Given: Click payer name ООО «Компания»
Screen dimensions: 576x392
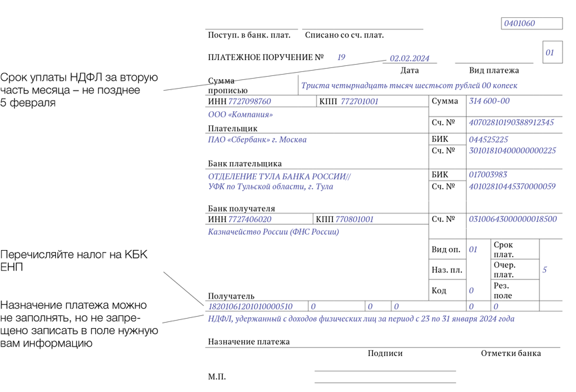Looking at the screenshot, I should pyautogui.click(x=241, y=115).
